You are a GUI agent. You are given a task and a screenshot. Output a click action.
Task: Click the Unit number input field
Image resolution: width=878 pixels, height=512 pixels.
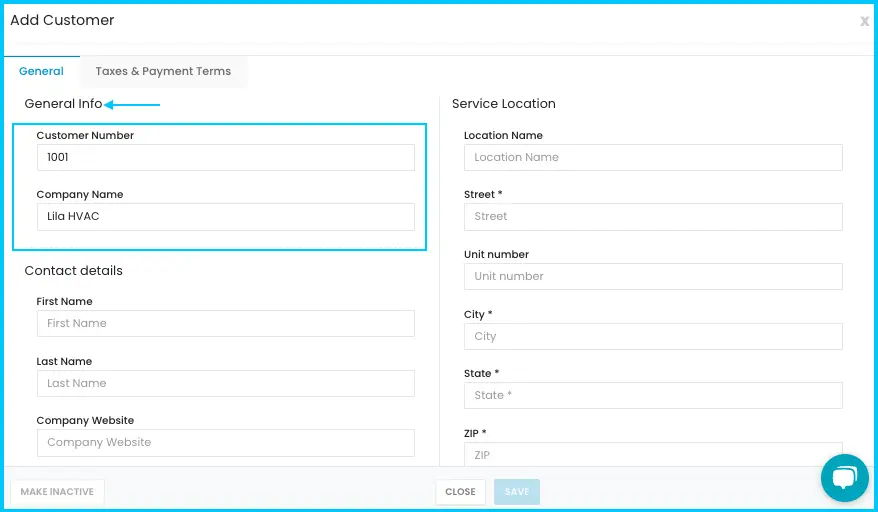(x=653, y=276)
